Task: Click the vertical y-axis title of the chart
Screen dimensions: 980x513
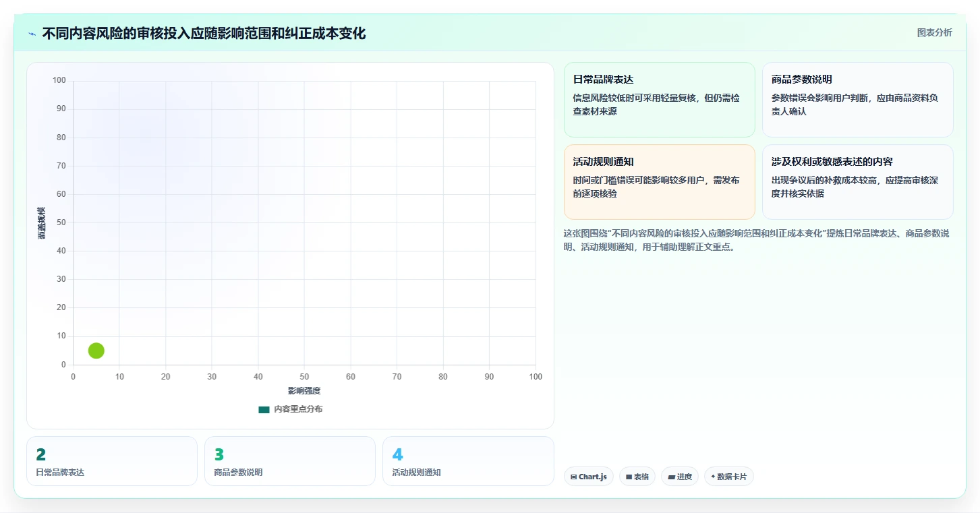Action: (41, 223)
